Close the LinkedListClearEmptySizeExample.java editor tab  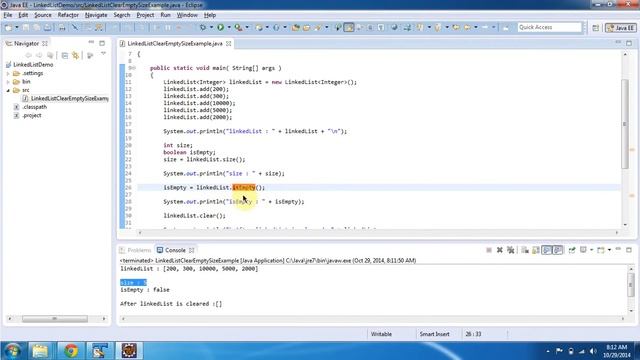[x=229, y=43]
